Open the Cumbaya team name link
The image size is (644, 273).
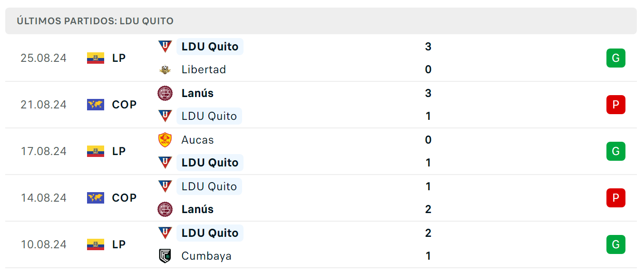coord(206,256)
